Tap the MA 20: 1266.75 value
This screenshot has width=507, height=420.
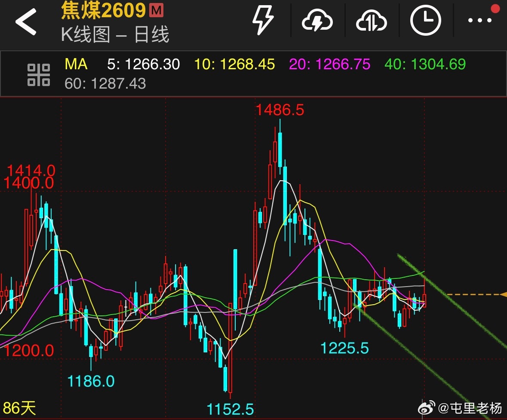[x=329, y=64]
